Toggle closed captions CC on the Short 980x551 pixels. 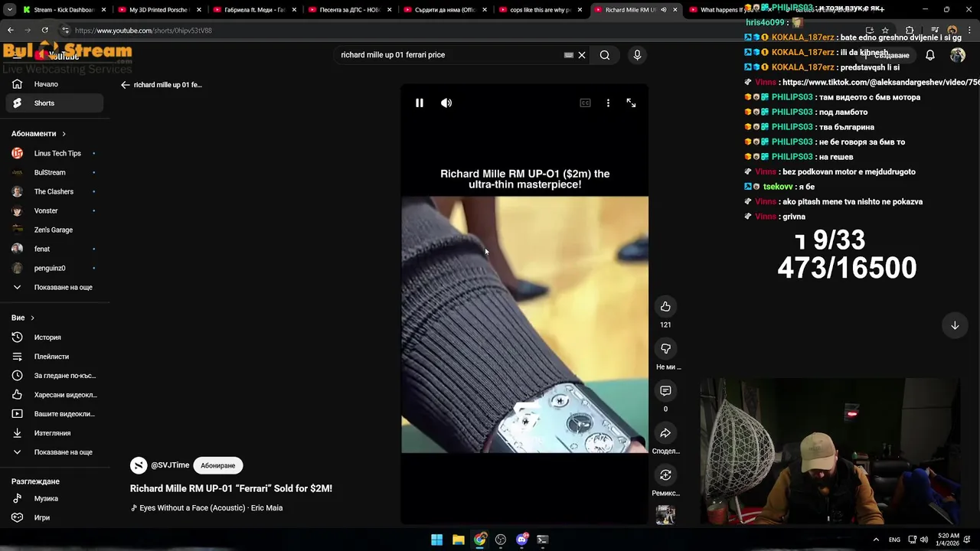click(585, 103)
